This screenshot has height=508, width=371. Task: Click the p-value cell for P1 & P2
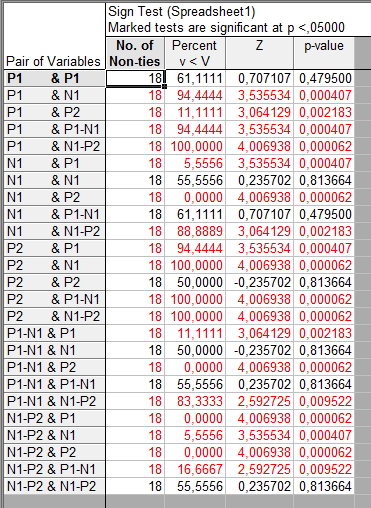[x=324, y=112]
